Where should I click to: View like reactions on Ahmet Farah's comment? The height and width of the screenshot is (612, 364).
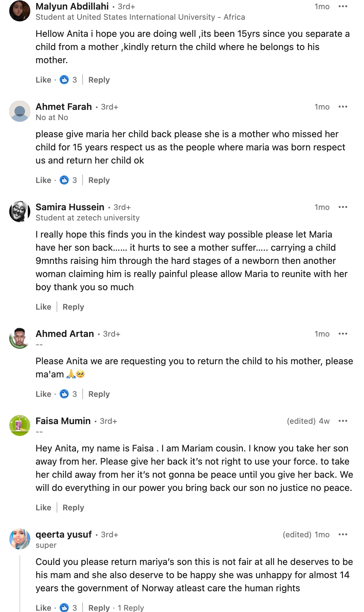(68, 180)
